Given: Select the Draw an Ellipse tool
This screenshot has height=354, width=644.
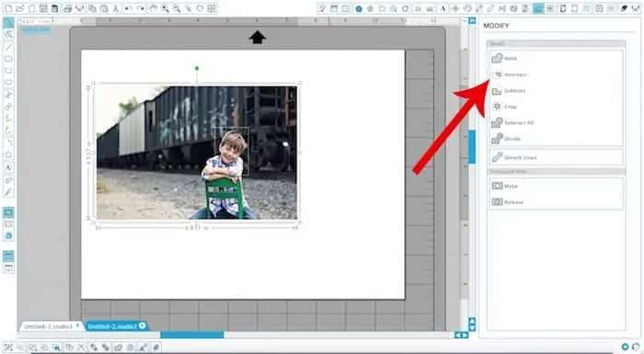Looking at the screenshot, I should pyautogui.click(x=8, y=83).
